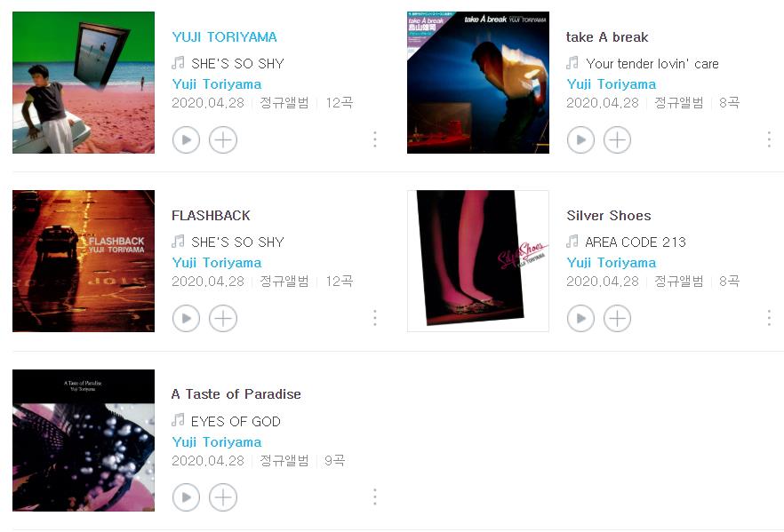
Task: Open the Silver Shoes album cover thumbnail
Action: pos(478,261)
